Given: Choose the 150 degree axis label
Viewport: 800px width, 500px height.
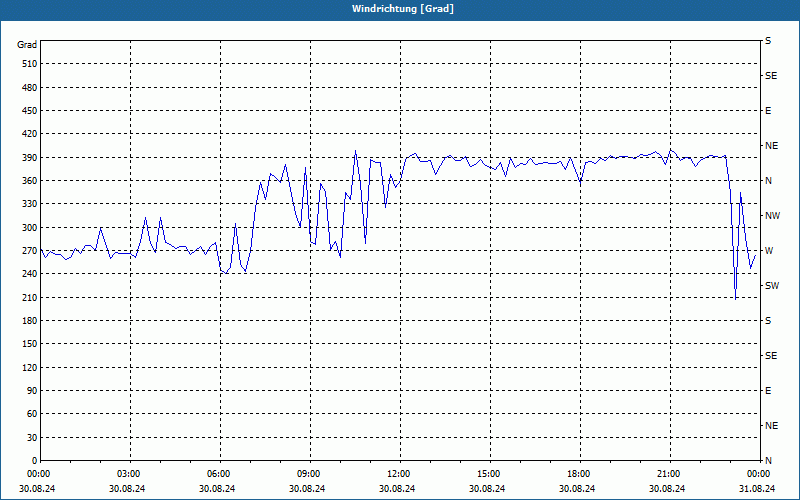Looking at the screenshot, I should (30, 344).
